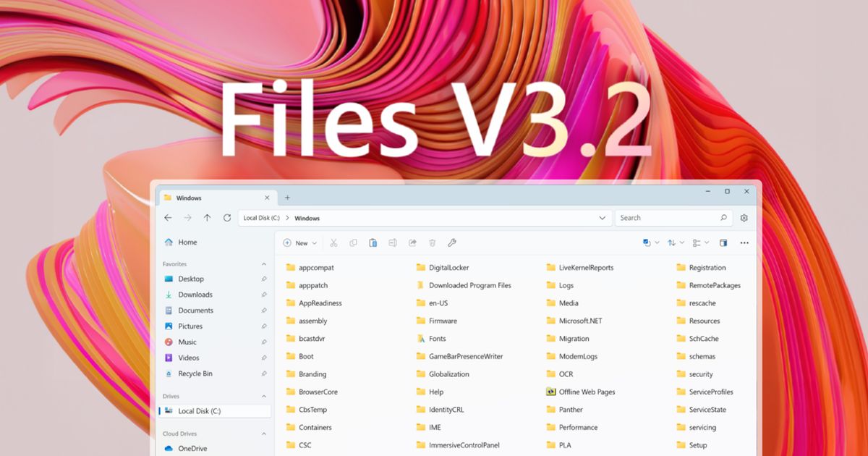Select the ImmersiveControlPanel folder
The height and width of the screenshot is (456, 868).
[458, 446]
